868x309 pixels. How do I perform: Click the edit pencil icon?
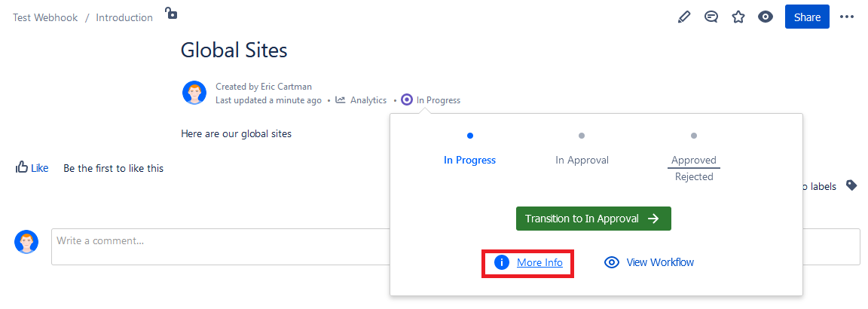coord(684,17)
